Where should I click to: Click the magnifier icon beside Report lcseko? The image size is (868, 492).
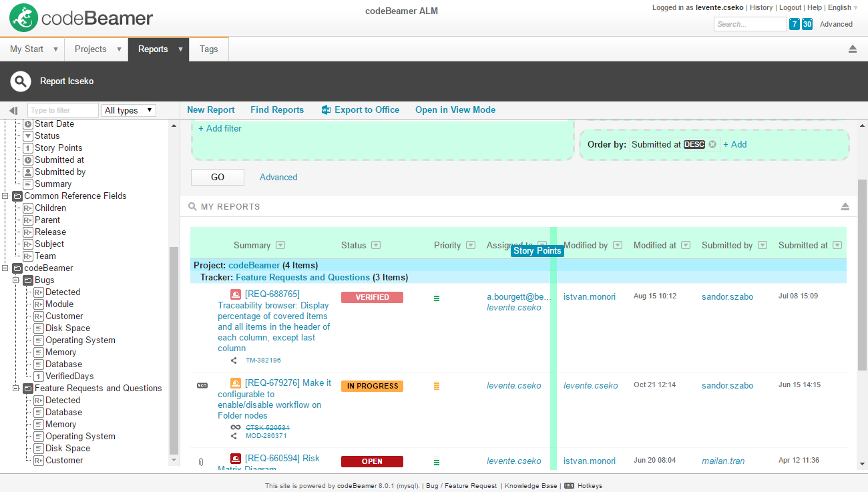[21, 81]
